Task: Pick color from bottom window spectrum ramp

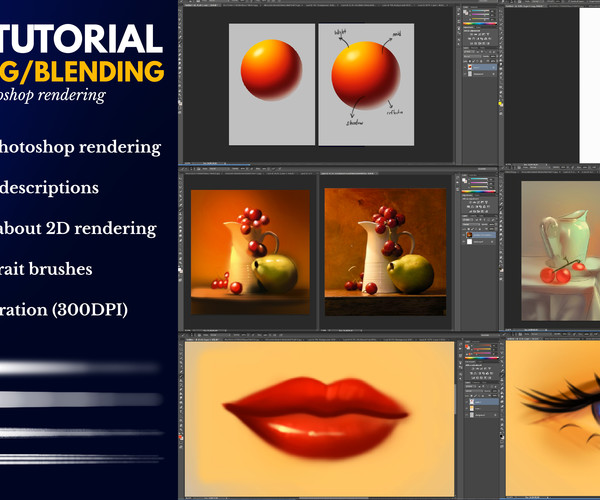Action: click(482, 358)
